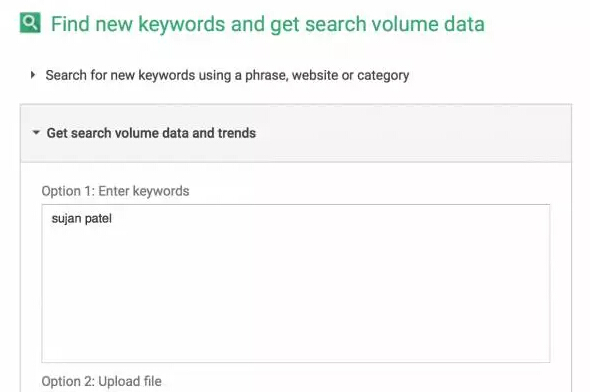Click inside the Enter keywords text area
Viewport: 590px width, 392px height.
(x=296, y=283)
